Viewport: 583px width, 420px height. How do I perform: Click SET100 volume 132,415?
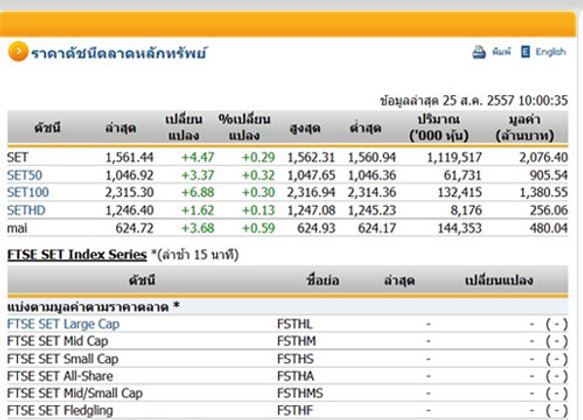[x=460, y=193]
